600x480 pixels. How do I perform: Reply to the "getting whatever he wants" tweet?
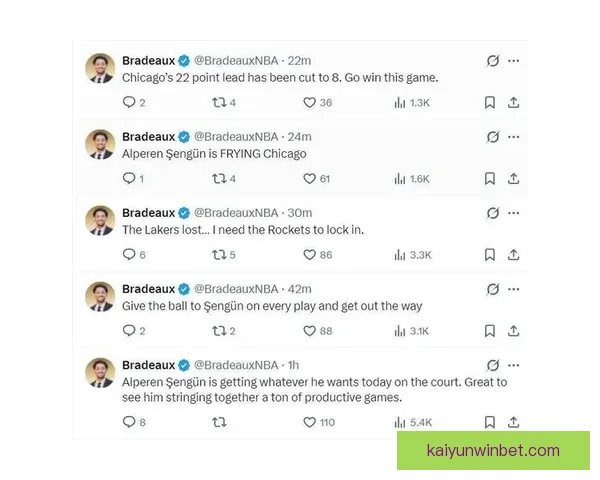(127, 422)
